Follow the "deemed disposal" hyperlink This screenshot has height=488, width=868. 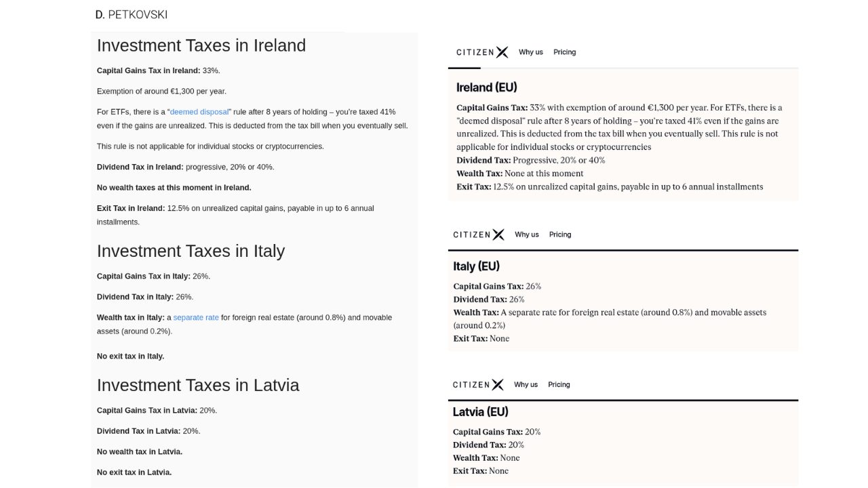point(199,112)
